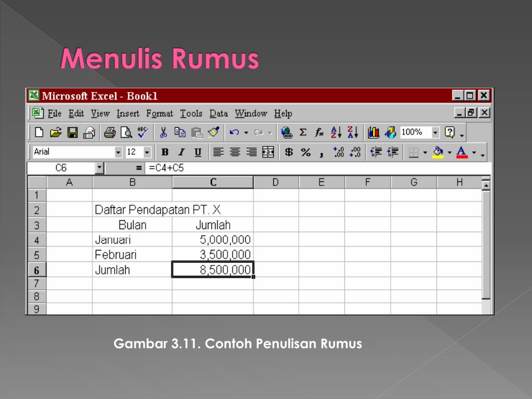Open the File menu
This screenshot has width=532, height=399.
[x=54, y=113]
